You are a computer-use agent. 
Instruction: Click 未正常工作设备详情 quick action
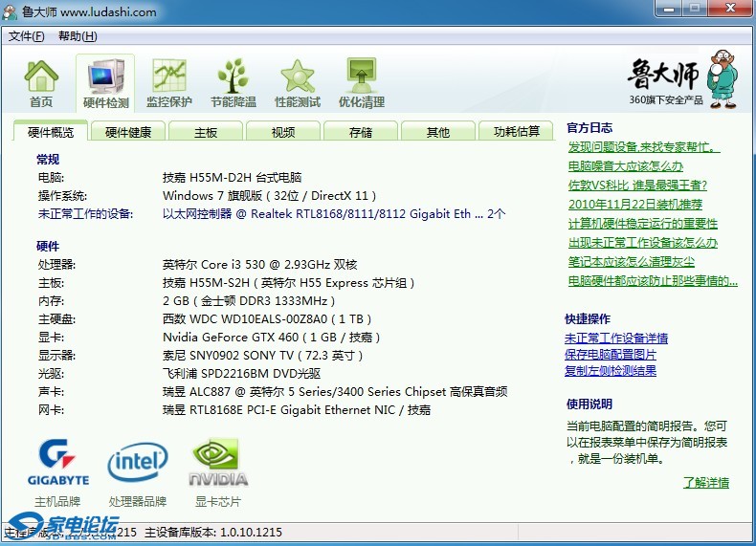616,339
